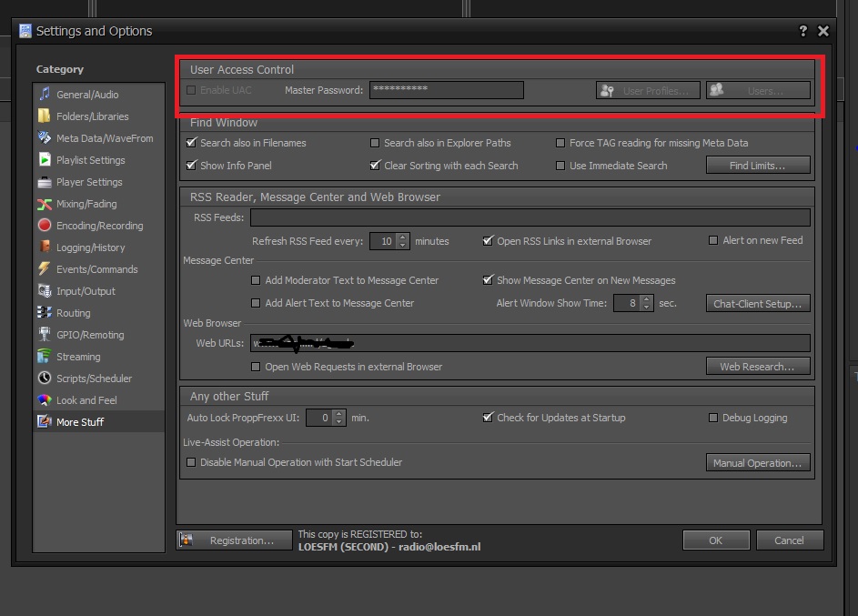Enable Open Web Requests in external Browser
Viewport: 858px width, 616px height.
coord(256,367)
